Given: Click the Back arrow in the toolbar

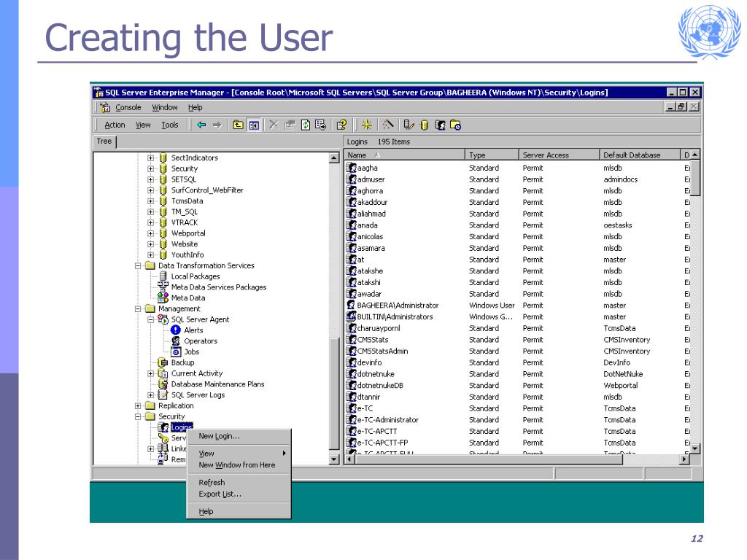Looking at the screenshot, I should [x=201, y=125].
